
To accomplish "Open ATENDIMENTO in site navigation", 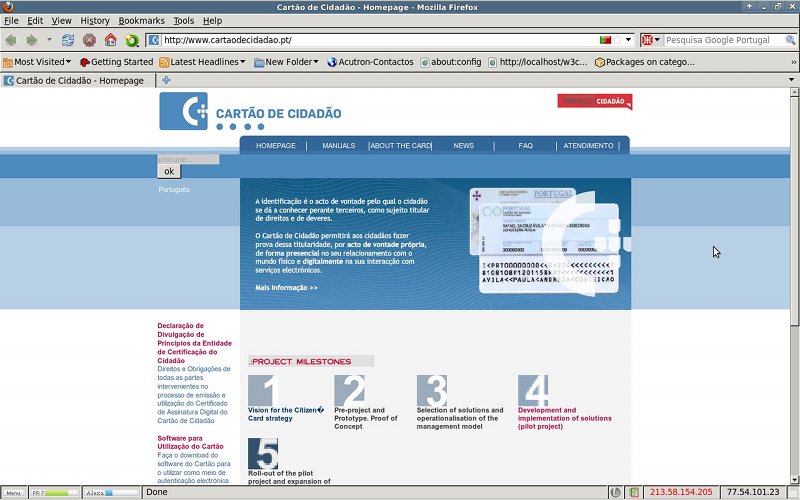I will point(588,145).
